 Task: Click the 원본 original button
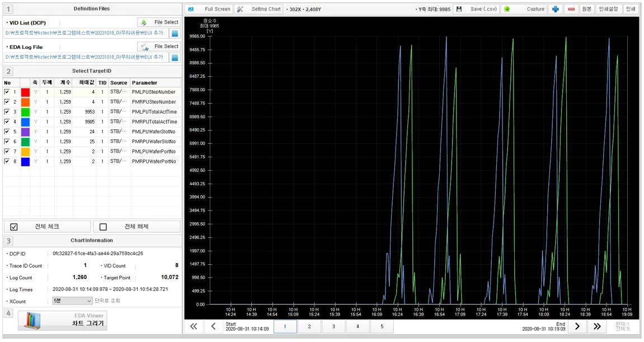point(586,9)
